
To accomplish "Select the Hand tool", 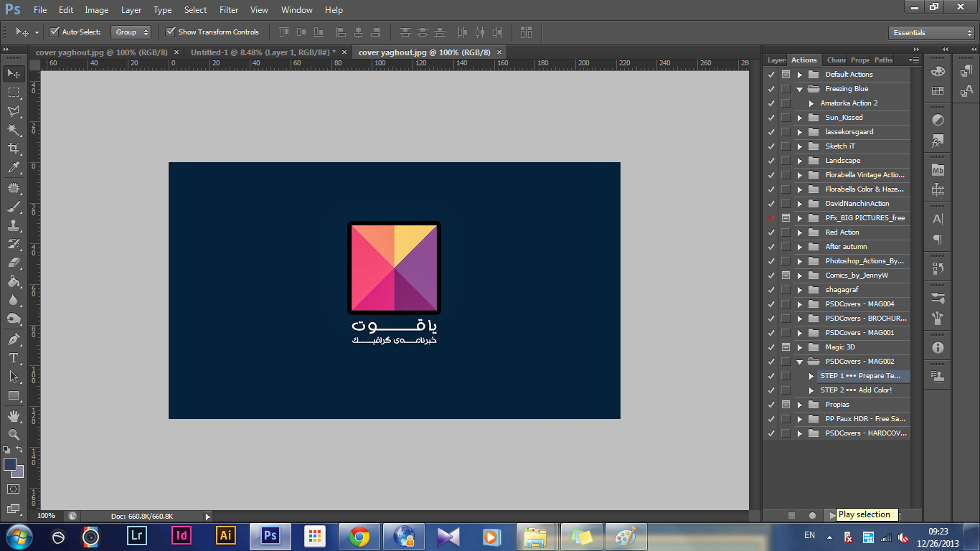I will pyautogui.click(x=13, y=415).
